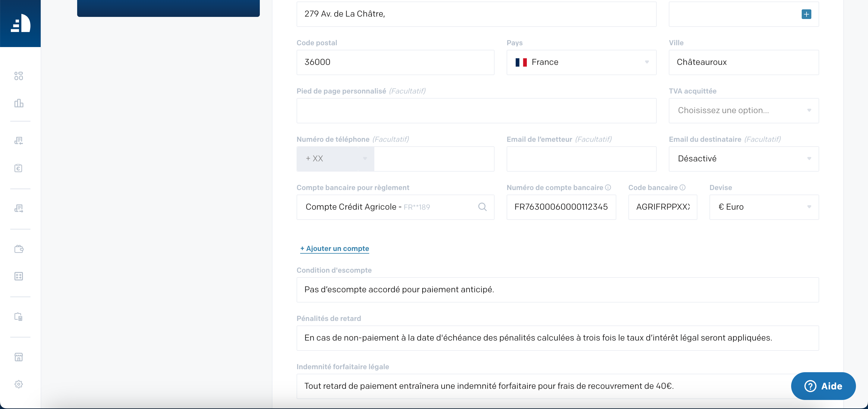Select the Compte Crédit Agricole account field
The height and width of the screenshot is (409, 868).
(x=395, y=207)
